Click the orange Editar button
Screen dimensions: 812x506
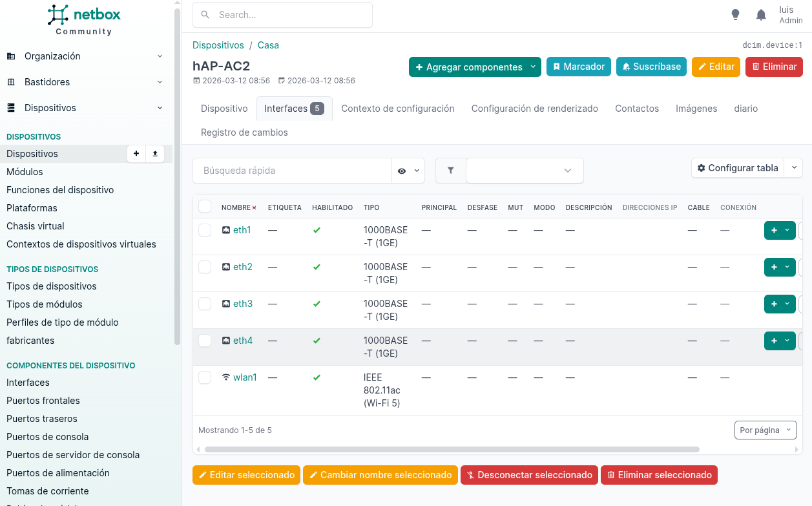tap(715, 67)
